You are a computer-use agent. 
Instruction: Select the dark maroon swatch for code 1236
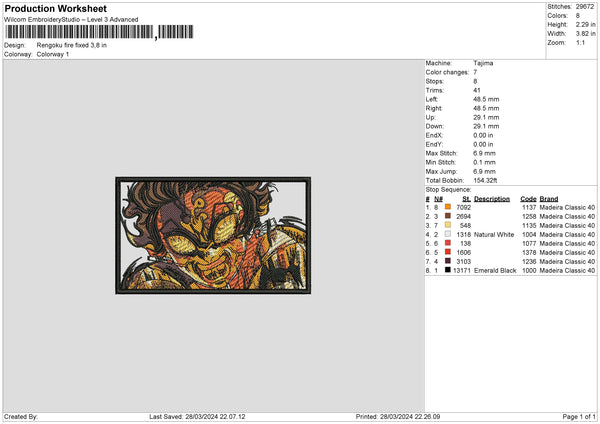pos(448,261)
